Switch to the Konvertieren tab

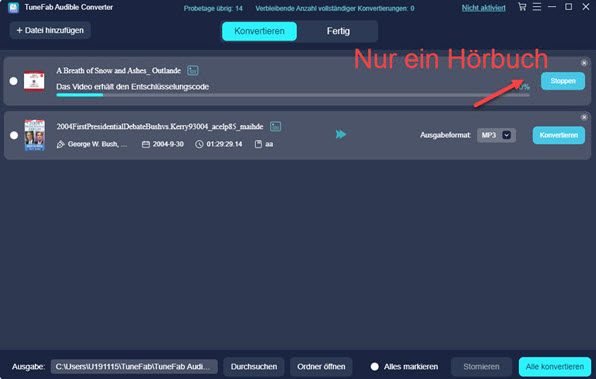(x=259, y=31)
